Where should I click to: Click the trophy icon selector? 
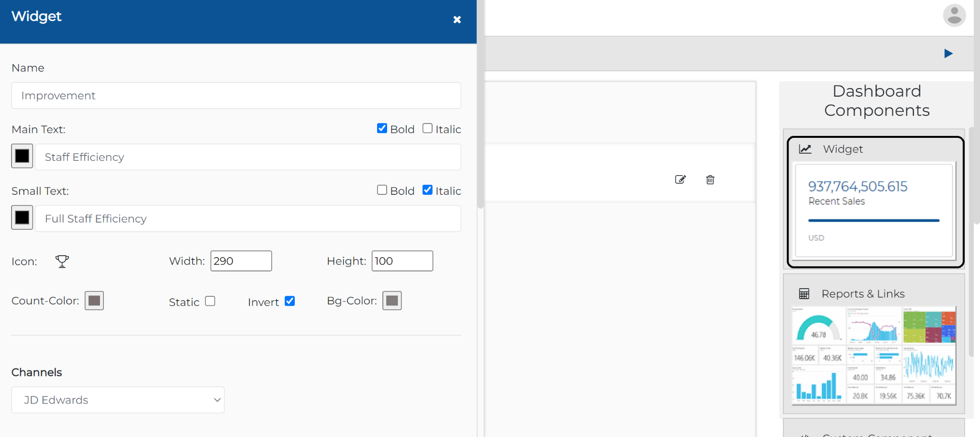[62, 261]
